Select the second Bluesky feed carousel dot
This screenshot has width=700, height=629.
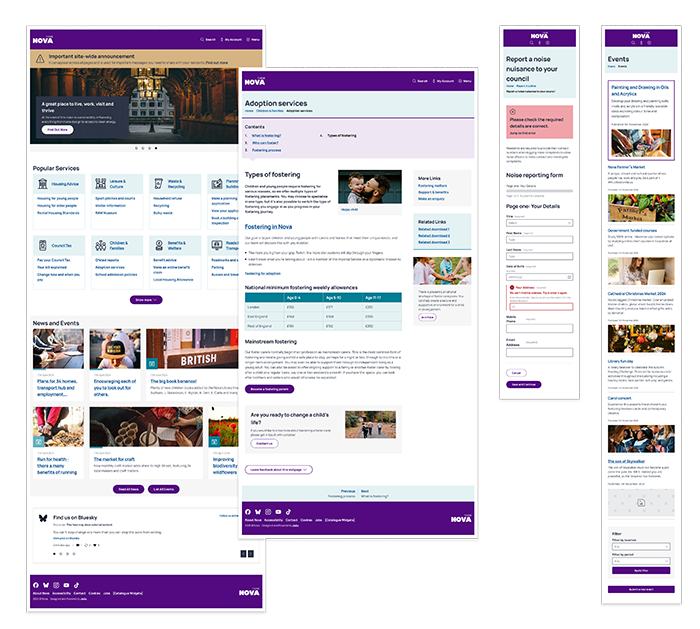pos(61,554)
